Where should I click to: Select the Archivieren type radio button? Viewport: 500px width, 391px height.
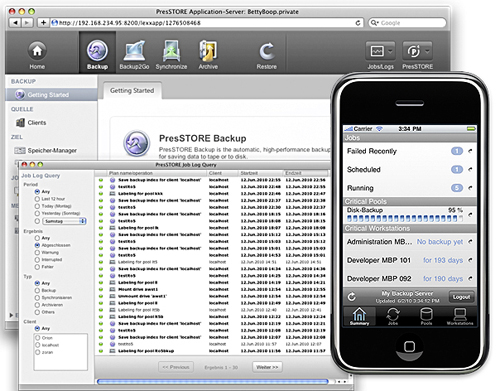point(37,305)
